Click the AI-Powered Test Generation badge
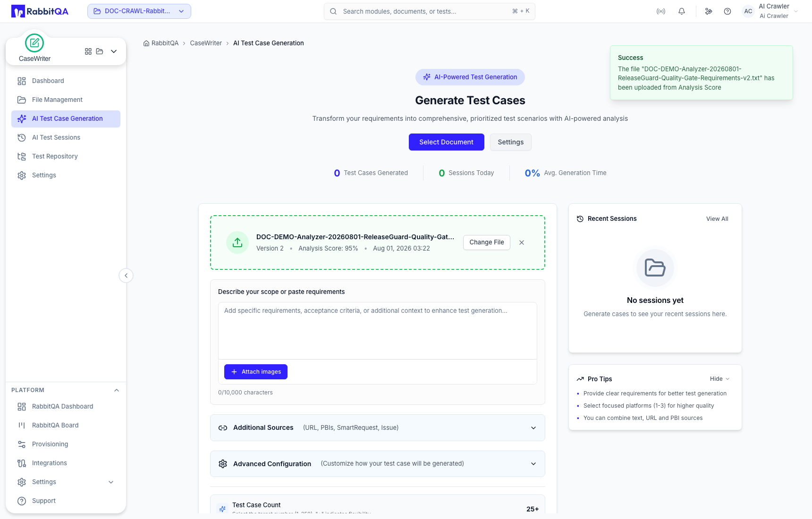Screen dimensions: 812x519 (470, 77)
